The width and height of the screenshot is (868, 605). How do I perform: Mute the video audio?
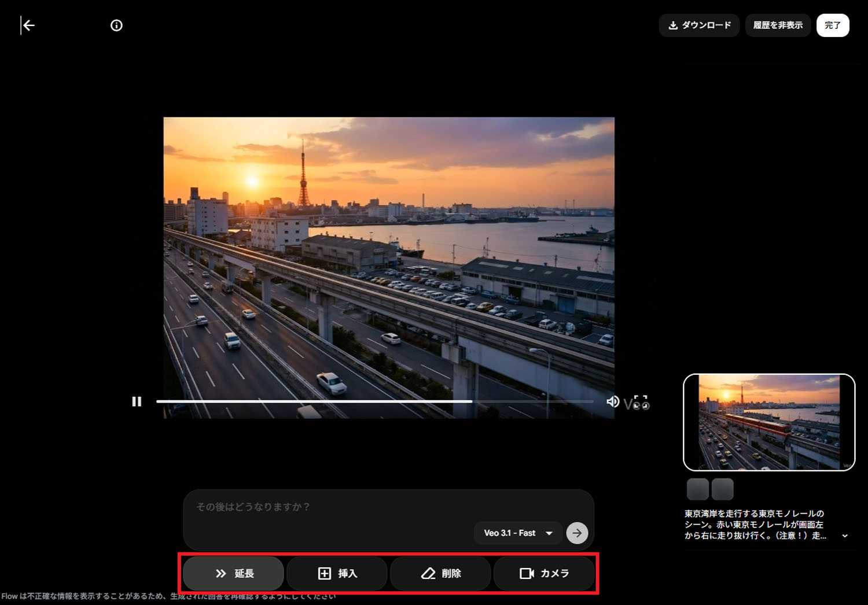click(613, 401)
